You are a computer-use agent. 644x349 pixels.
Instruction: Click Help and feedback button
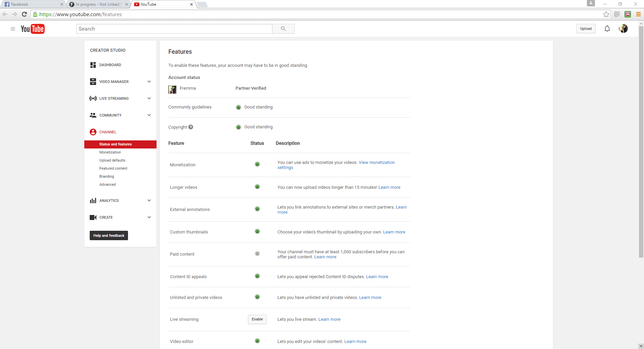coord(109,235)
